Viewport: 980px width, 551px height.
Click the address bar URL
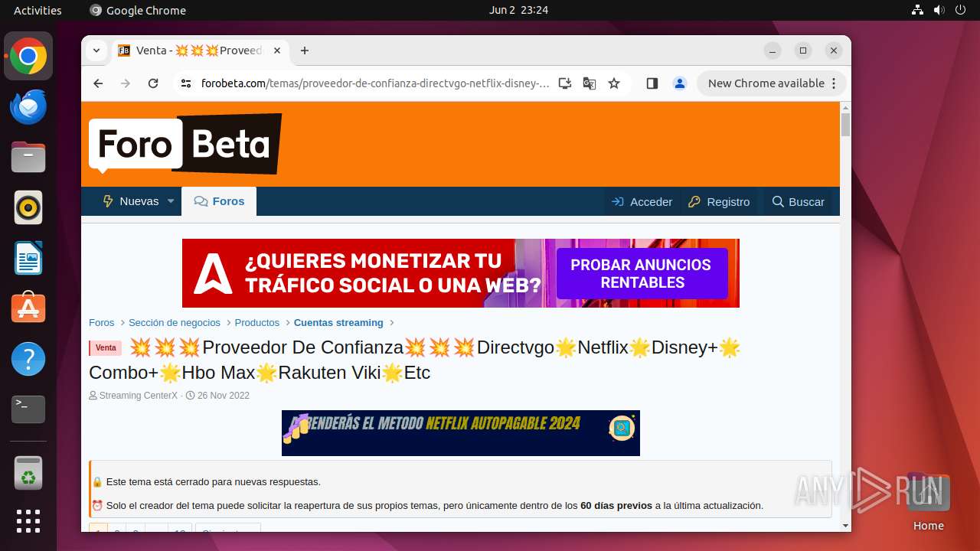pos(375,83)
